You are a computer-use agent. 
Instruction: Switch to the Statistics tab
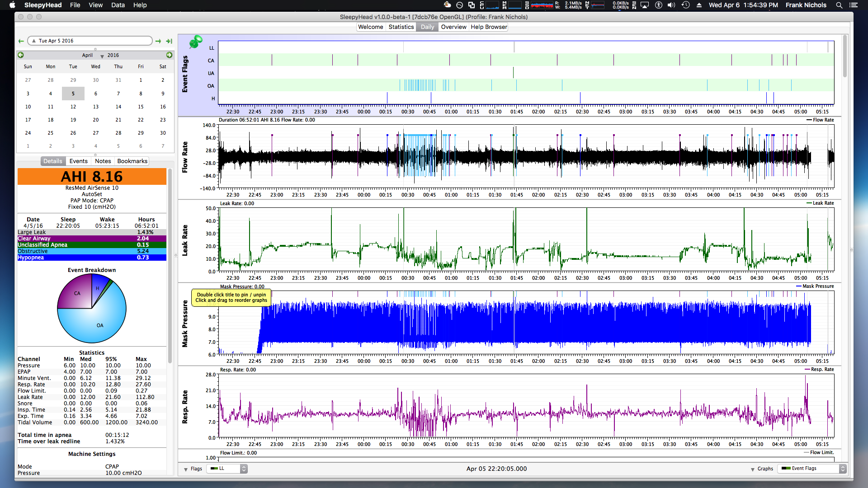pyautogui.click(x=401, y=27)
